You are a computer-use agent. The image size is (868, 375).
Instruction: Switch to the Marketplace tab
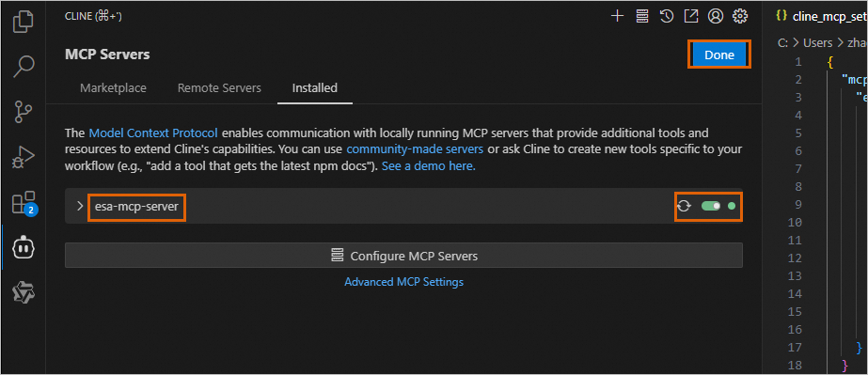tap(113, 88)
